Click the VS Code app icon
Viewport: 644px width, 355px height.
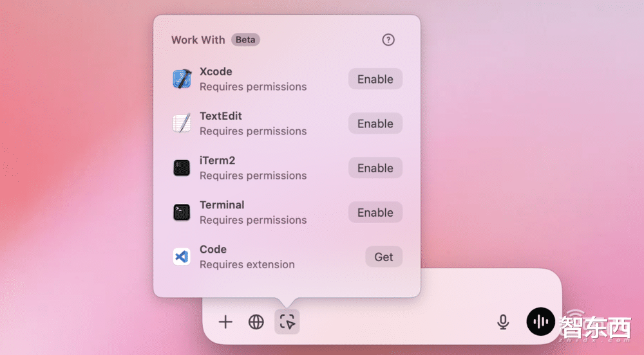(182, 257)
